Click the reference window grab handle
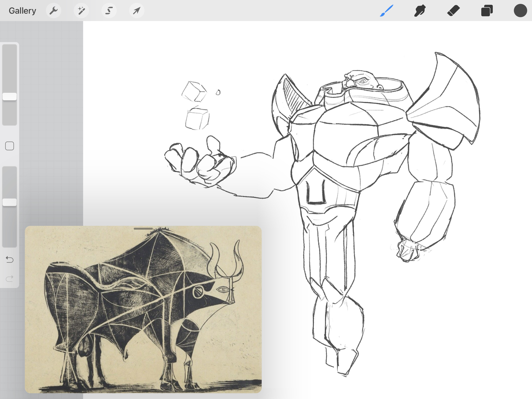The height and width of the screenshot is (399, 532). (x=143, y=229)
